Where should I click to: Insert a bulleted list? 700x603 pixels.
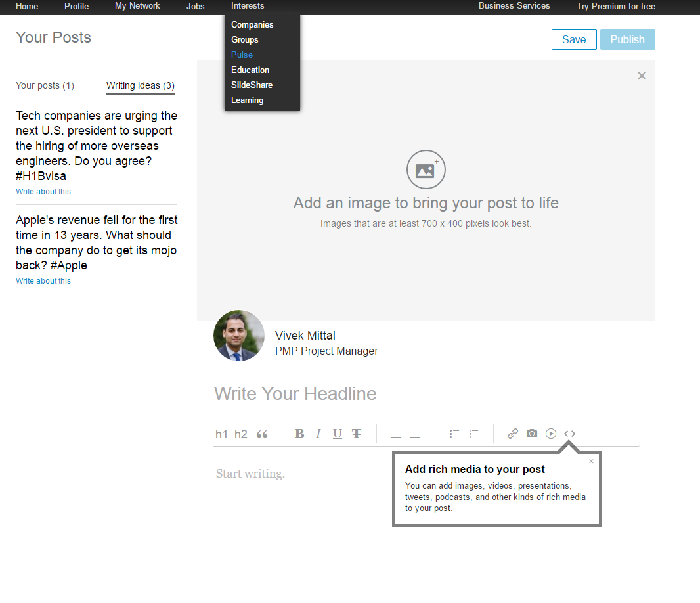pyautogui.click(x=454, y=434)
